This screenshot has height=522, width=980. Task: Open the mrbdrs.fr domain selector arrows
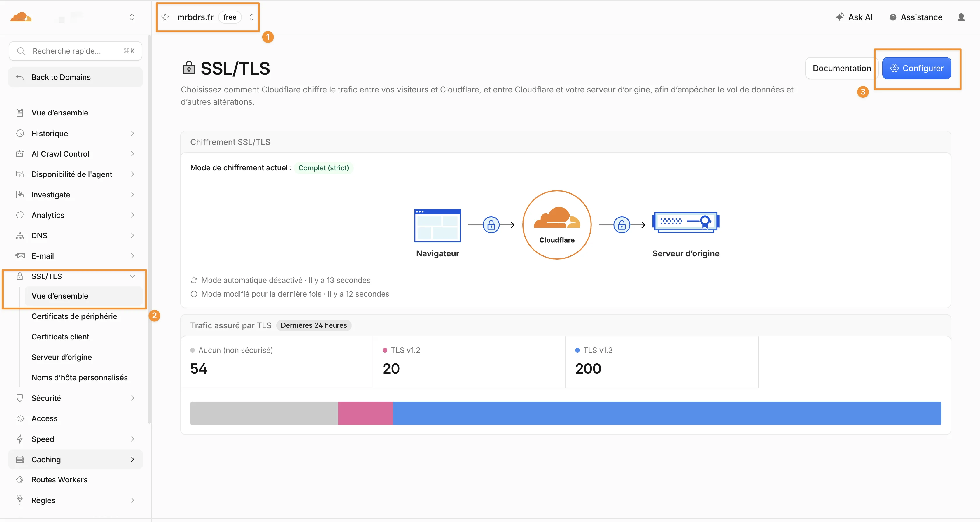coord(251,17)
